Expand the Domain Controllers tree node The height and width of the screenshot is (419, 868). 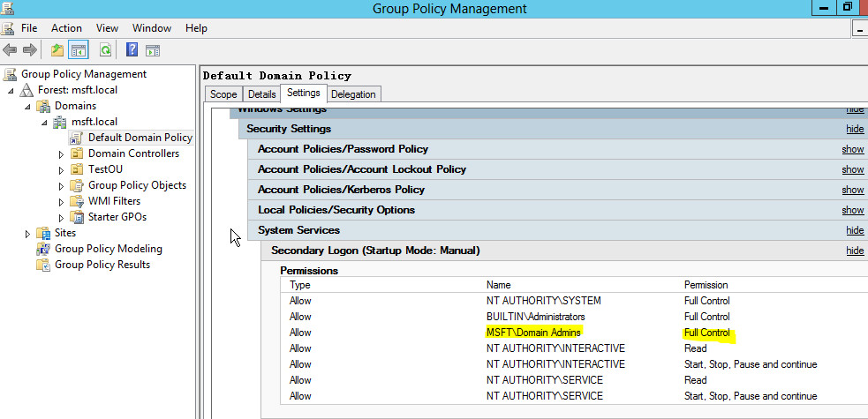click(62, 154)
